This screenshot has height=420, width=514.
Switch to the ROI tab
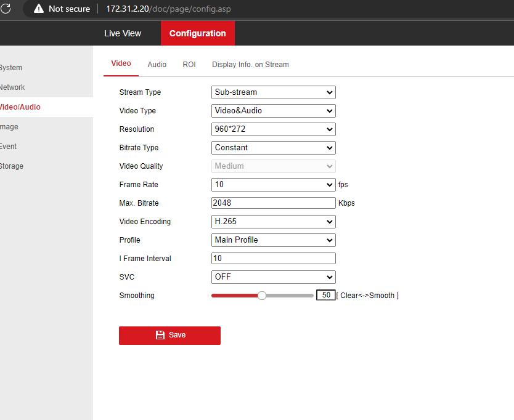tap(189, 64)
